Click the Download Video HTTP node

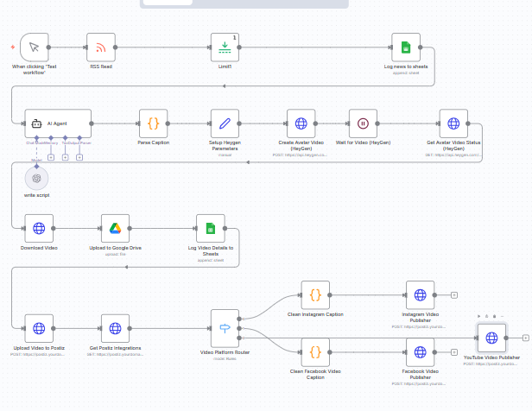click(39, 229)
